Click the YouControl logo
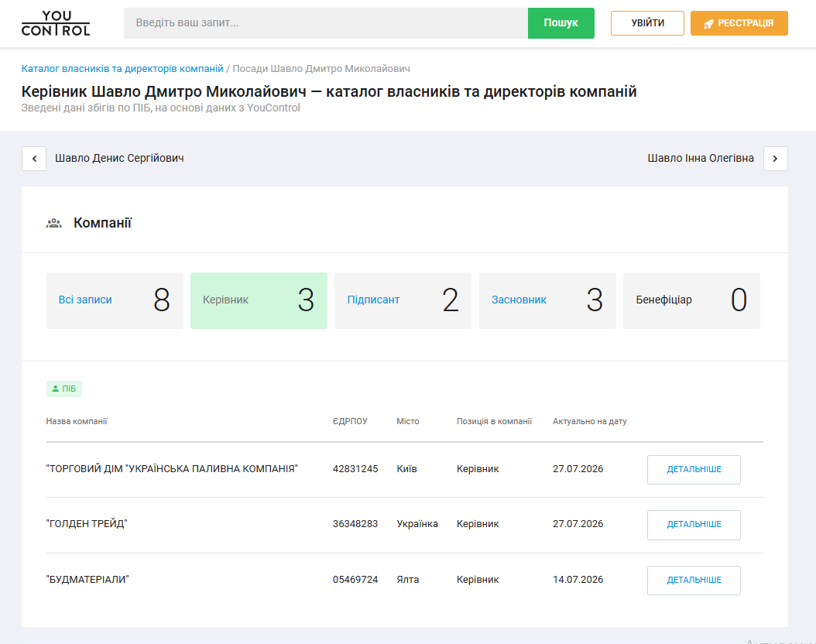 pyautogui.click(x=56, y=23)
